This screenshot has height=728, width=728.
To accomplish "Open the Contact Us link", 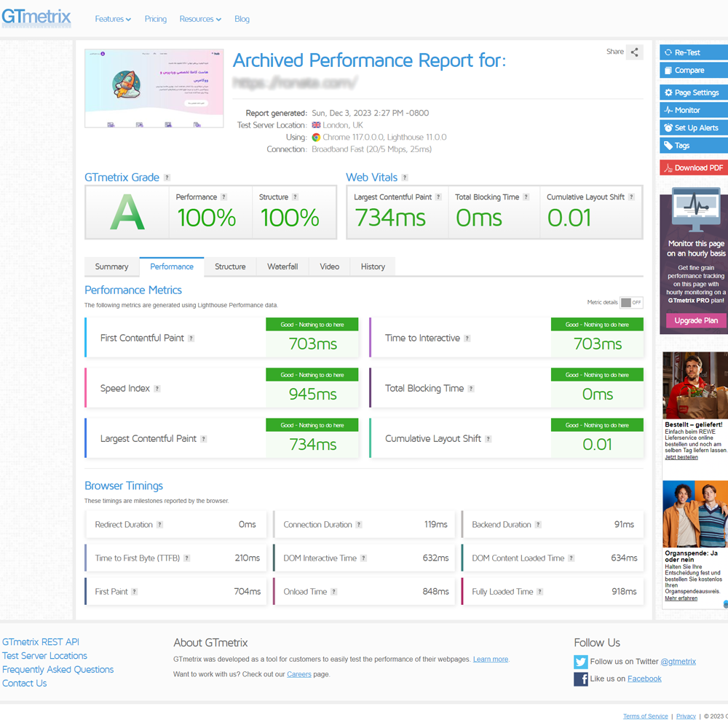I will [25, 683].
